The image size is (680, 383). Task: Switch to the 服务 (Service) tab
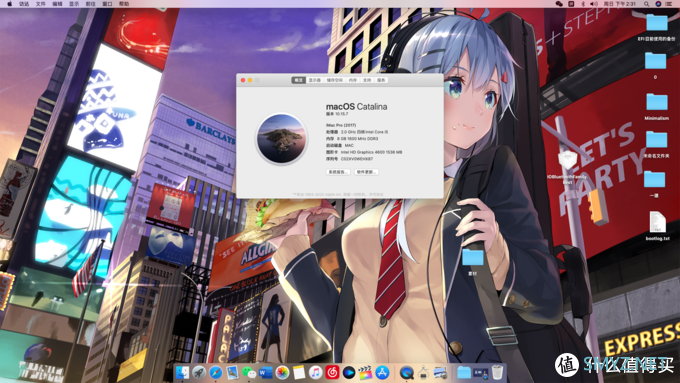(x=381, y=80)
